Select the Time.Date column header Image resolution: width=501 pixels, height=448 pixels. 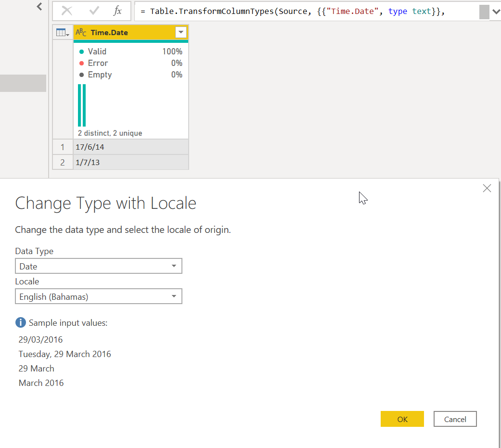coord(131,32)
